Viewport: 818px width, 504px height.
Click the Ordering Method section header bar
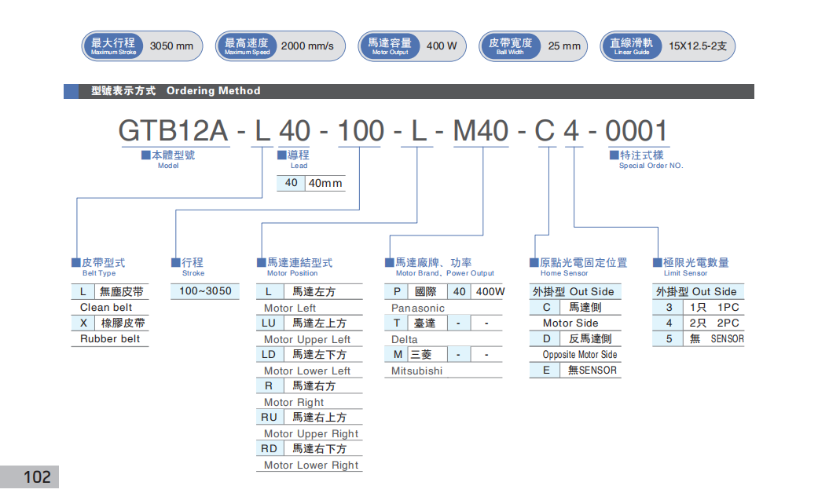point(409,91)
